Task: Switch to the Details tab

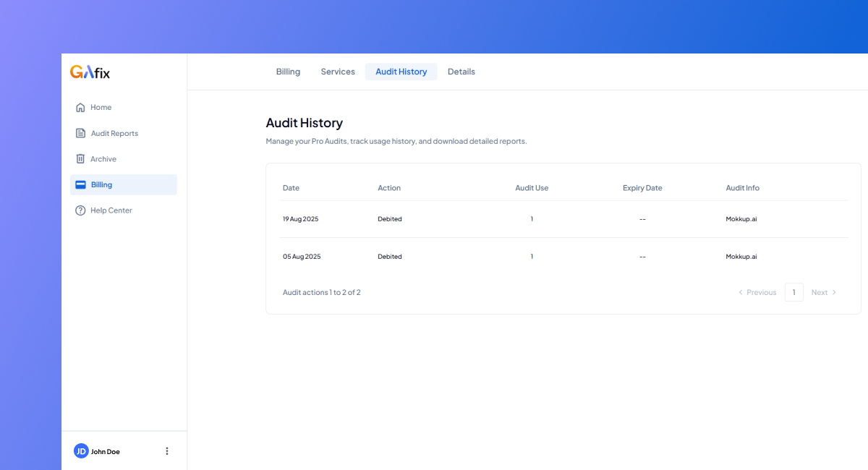Action: click(x=461, y=72)
